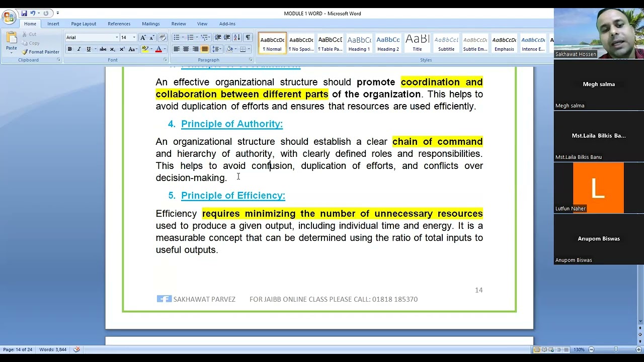Decrease paragraph indent
This screenshot has width=644, height=362.
tap(218, 38)
